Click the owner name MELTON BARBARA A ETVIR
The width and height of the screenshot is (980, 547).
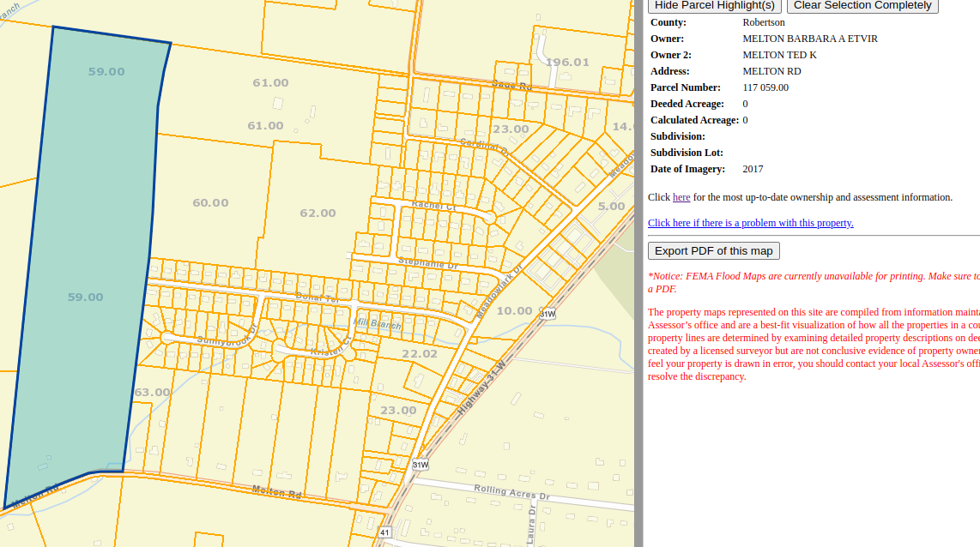tap(810, 39)
